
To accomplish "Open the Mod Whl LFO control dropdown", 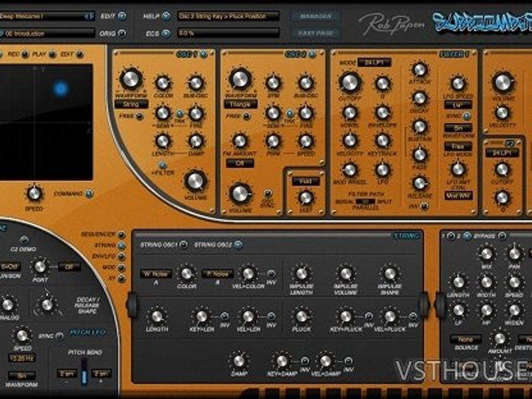I will 459,196.
